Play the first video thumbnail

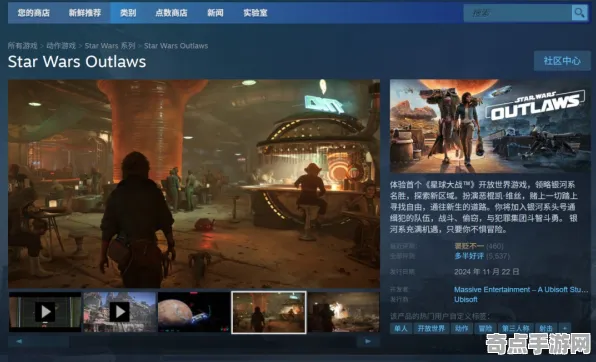pyautogui.click(x=45, y=312)
